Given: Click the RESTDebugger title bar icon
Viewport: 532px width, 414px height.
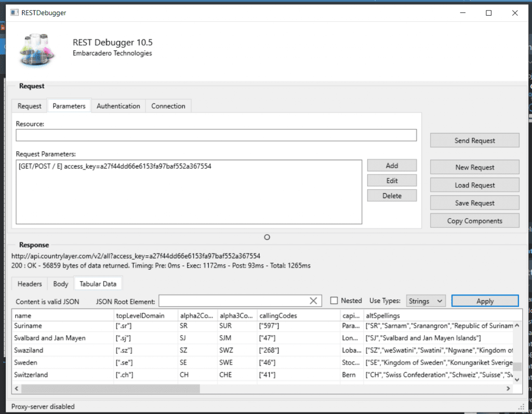Looking at the screenshot, I should click(x=14, y=13).
